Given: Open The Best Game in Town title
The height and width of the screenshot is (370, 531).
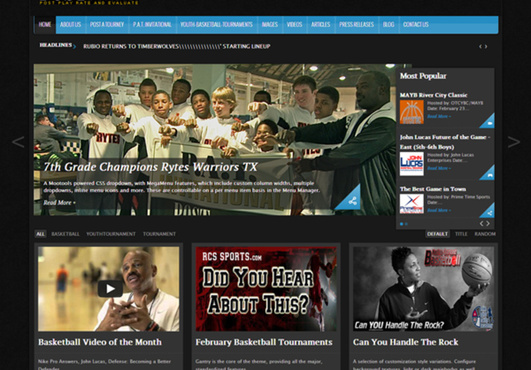Looking at the screenshot, I should tap(433, 189).
